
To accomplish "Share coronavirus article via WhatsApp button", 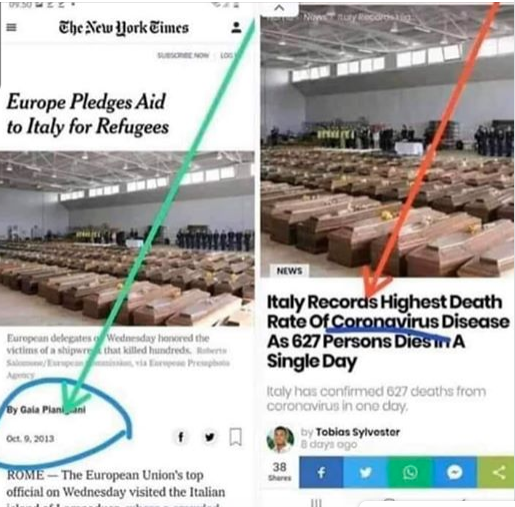I will [x=410, y=472].
